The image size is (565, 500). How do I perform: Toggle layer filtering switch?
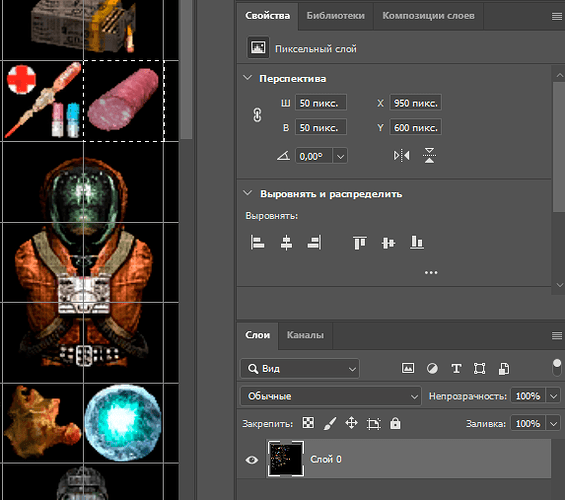[557, 367]
